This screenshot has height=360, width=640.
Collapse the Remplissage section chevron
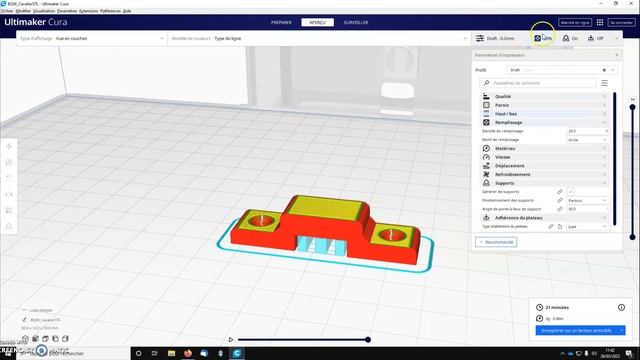[604, 122]
